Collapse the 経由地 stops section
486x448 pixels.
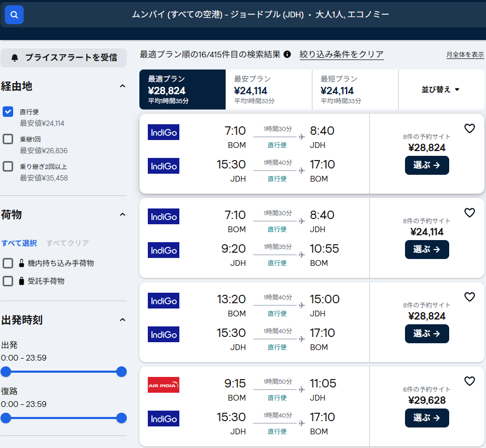click(x=122, y=86)
